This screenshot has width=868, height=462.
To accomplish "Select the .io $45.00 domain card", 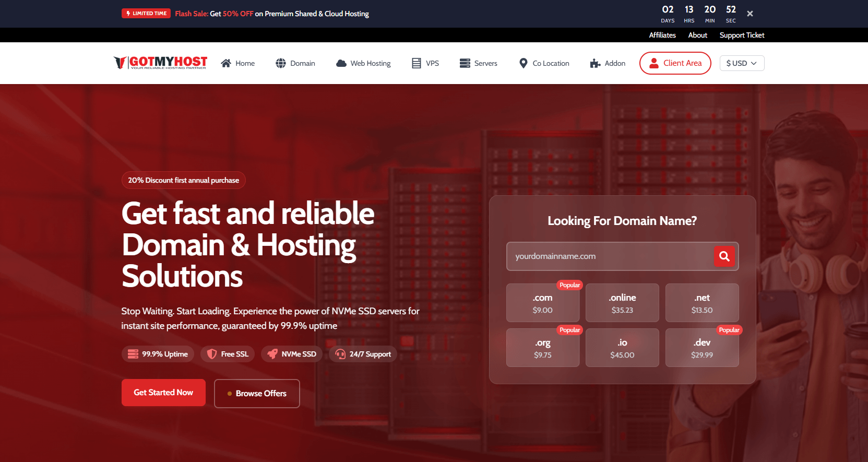I will coord(622,348).
